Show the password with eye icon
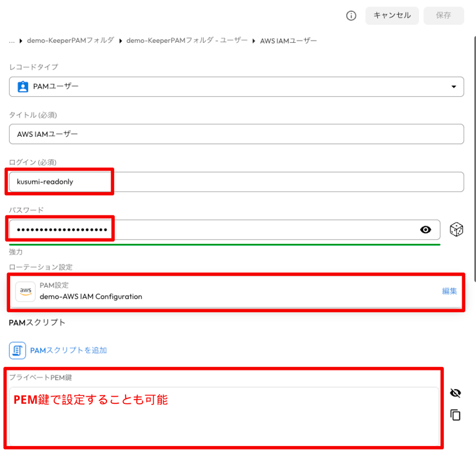Screen dimensions: 476x455 [x=425, y=230]
